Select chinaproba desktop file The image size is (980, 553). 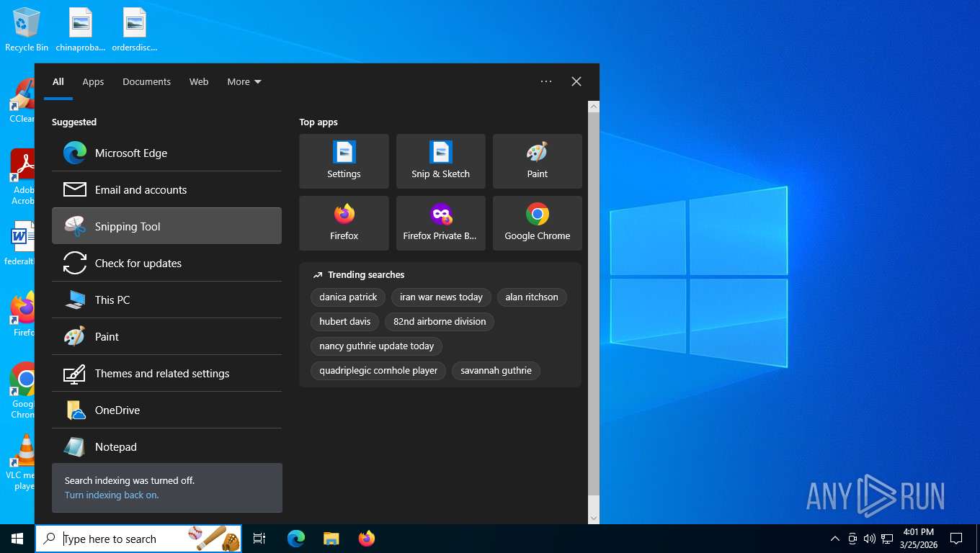click(81, 30)
